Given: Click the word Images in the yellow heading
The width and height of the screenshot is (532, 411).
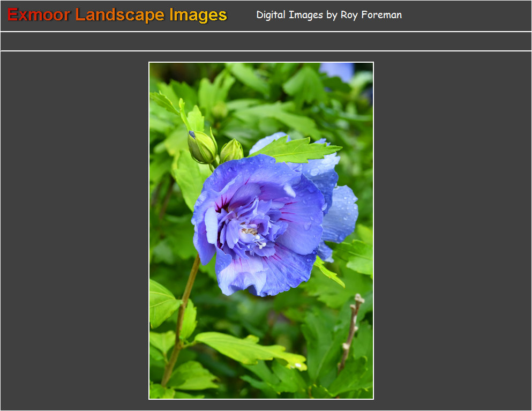Looking at the screenshot, I should 198,15.
